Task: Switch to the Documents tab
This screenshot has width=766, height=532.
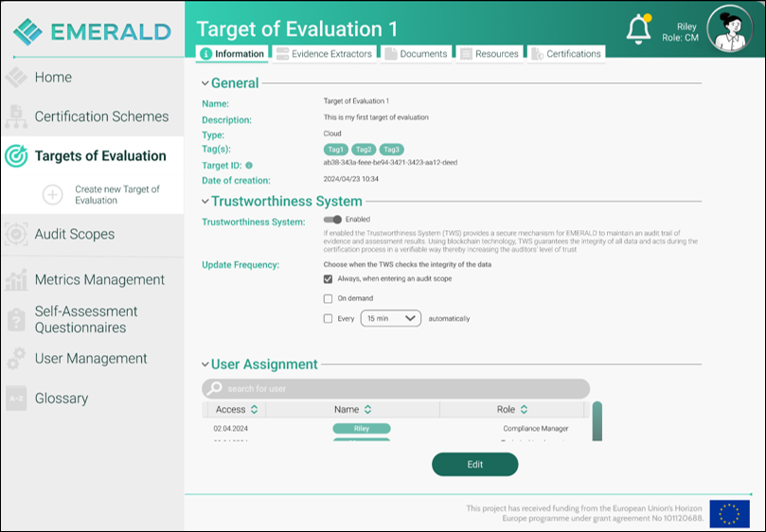Action: pos(416,54)
